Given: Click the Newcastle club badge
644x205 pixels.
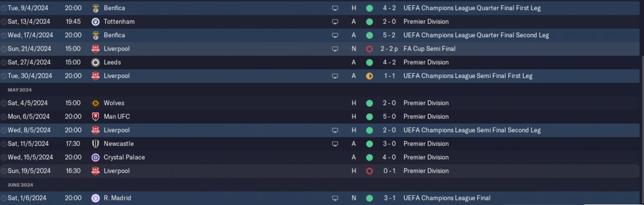Looking at the screenshot, I should pyautogui.click(x=96, y=144).
